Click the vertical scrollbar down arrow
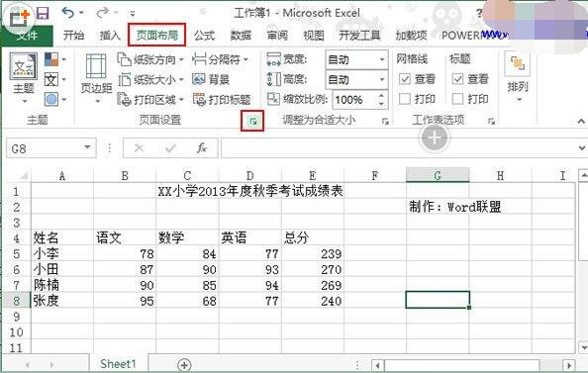 (583, 347)
